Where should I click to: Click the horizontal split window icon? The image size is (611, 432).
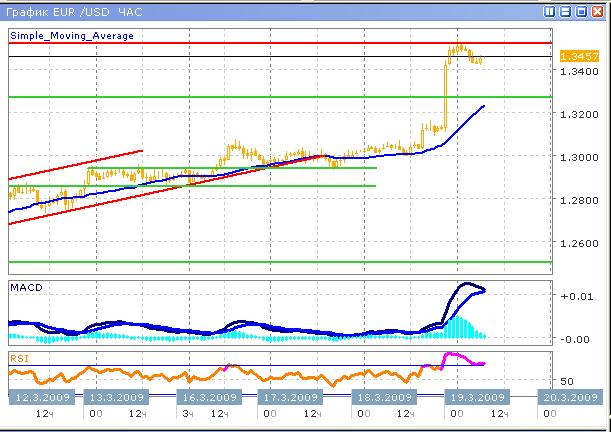pyautogui.click(x=566, y=11)
